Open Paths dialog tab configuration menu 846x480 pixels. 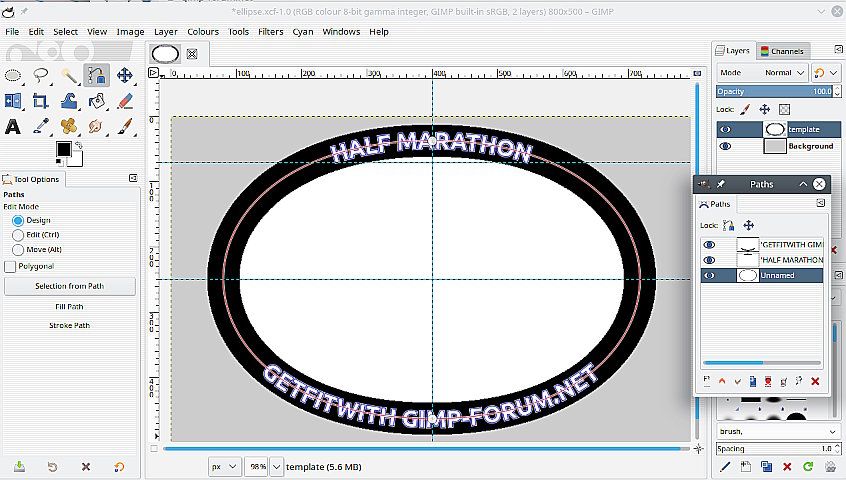point(821,203)
